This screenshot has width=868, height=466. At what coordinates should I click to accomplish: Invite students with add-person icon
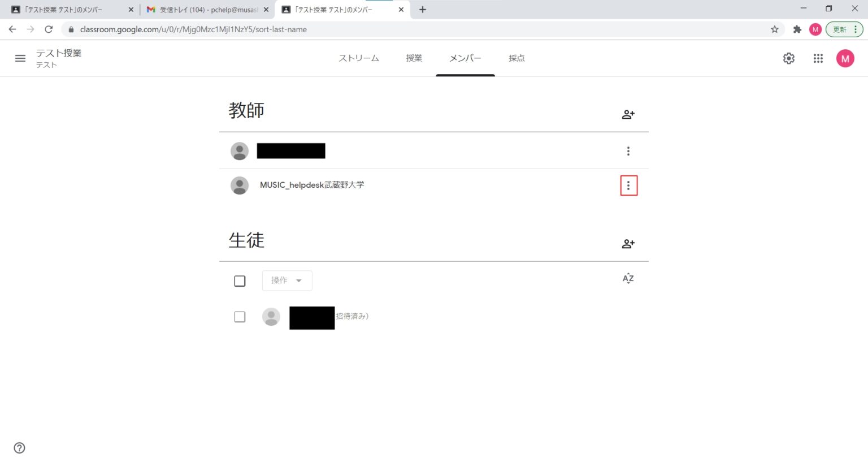click(x=628, y=244)
